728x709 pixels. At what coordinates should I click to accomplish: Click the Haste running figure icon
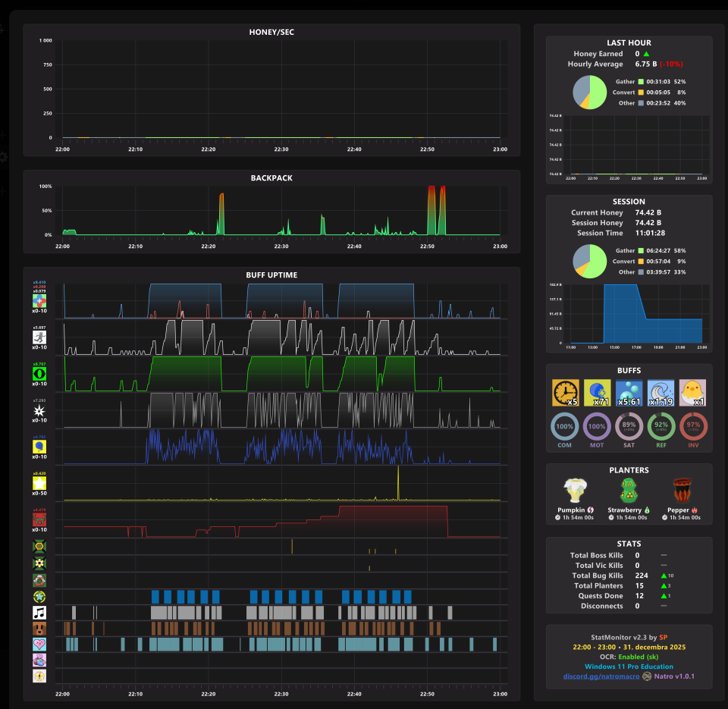point(39,337)
